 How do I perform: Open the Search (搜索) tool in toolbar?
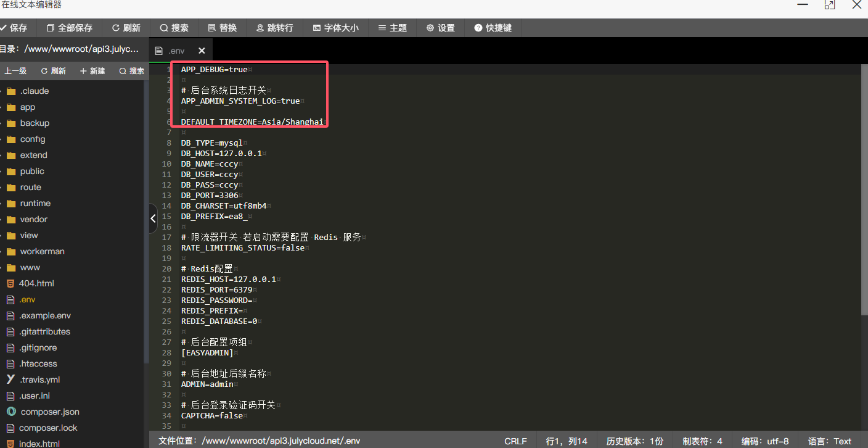[x=174, y=28]
